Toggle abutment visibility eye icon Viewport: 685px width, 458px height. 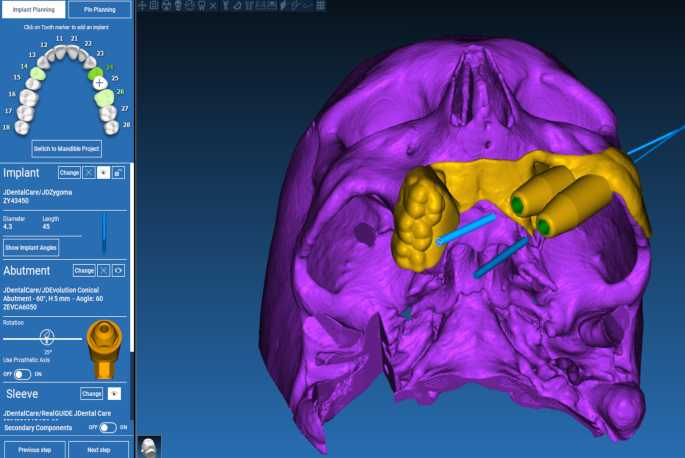[118, 271]
